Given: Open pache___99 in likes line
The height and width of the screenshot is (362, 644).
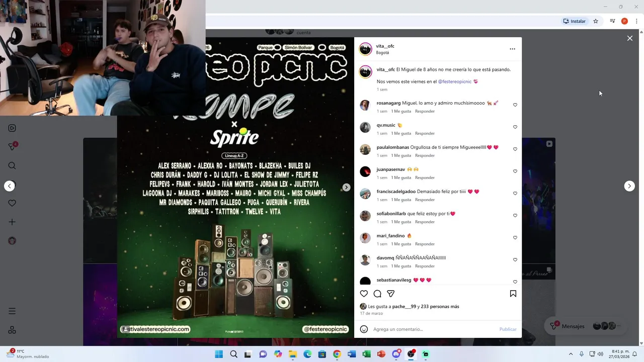Looking at the screenshot, I should [x=404, y=306].
